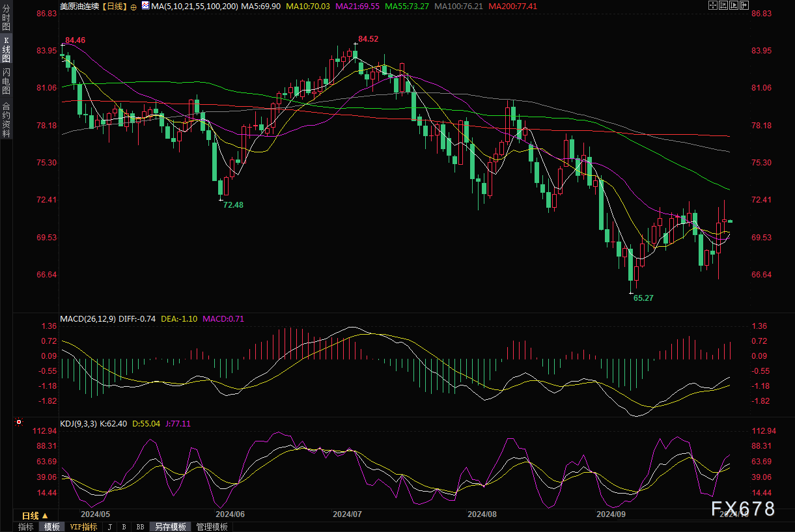The width and height of the screenshot is (795, 532).
Task: Click the 84.46 high price annotation
Action: click(x=76, y=40)
